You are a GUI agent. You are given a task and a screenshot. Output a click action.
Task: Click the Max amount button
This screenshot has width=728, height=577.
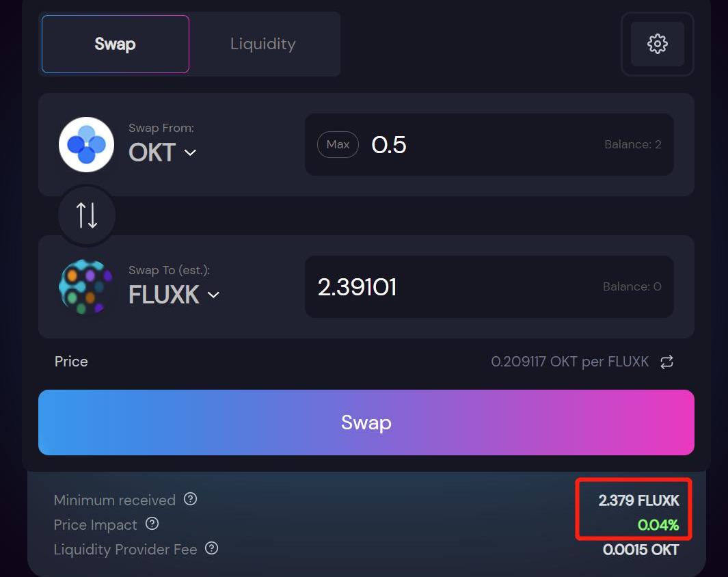click(x=338, y=144)
